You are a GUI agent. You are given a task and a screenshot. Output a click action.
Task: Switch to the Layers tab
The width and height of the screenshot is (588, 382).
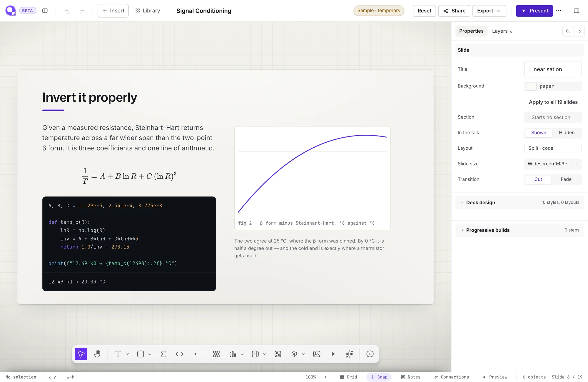click(x=502, y=31)
